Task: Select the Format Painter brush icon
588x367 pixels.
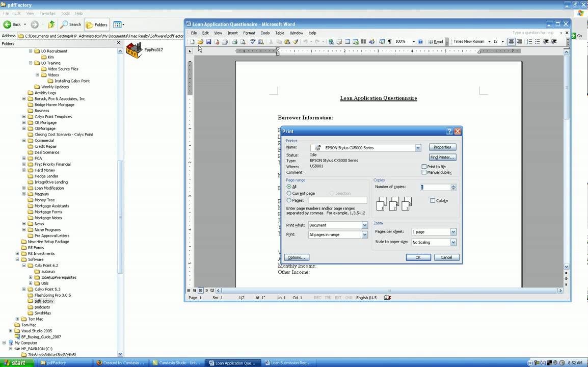Action: tap(296, 42)
